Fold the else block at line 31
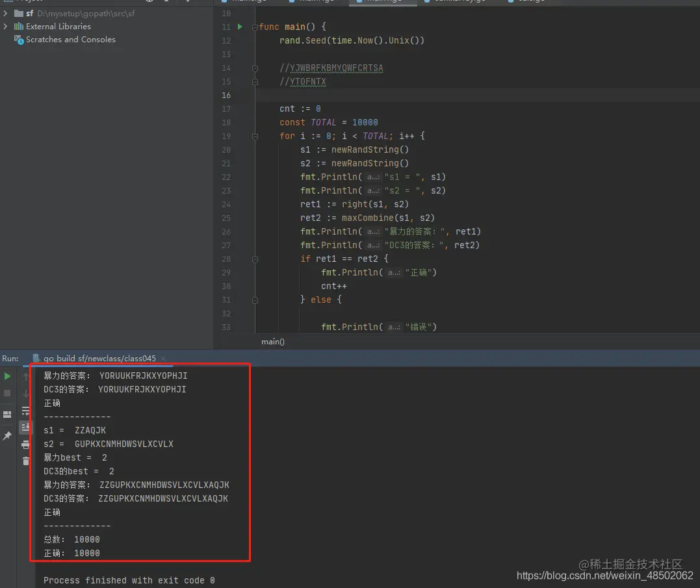 coord(255,300)
